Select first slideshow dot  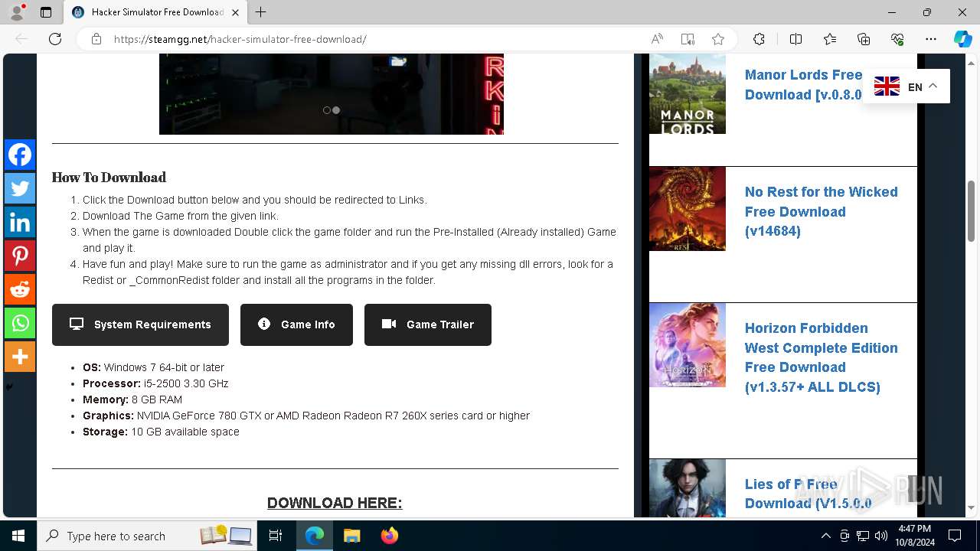[x=327, y=110]
